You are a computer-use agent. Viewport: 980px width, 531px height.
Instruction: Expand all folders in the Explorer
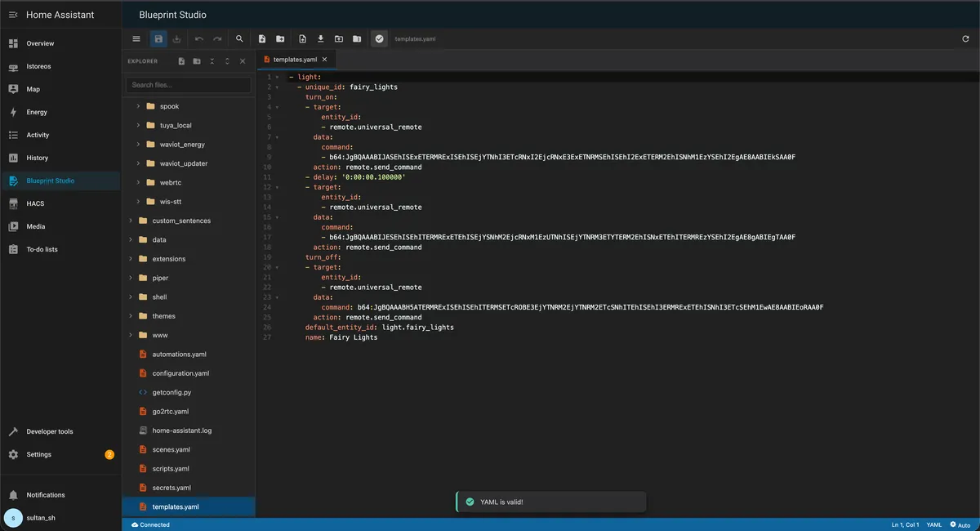(227, 61)
